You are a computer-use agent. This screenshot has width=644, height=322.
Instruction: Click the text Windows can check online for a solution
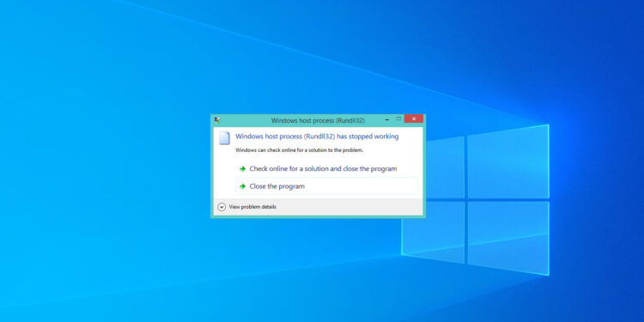(300, 150)
